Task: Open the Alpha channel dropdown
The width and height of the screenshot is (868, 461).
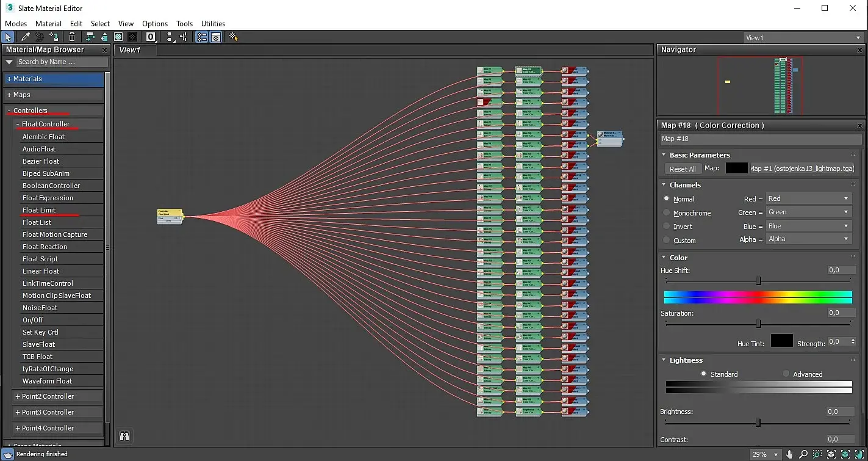Action: 808,239
